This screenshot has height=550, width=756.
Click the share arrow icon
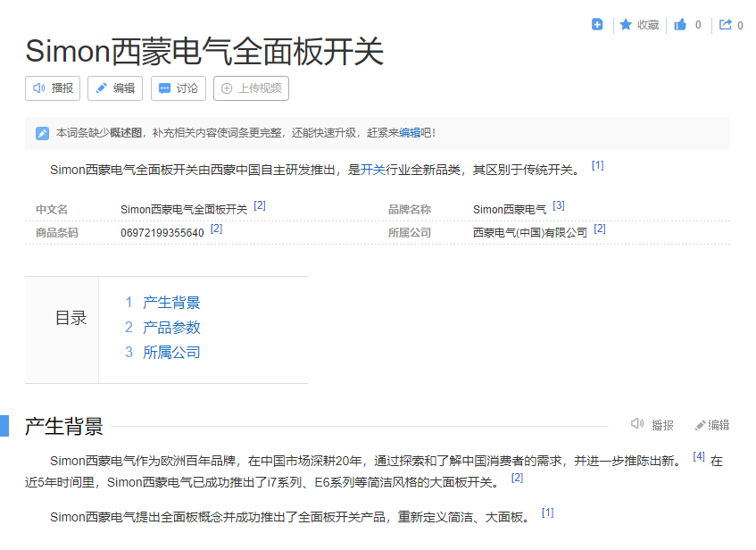tap(725, 24)
